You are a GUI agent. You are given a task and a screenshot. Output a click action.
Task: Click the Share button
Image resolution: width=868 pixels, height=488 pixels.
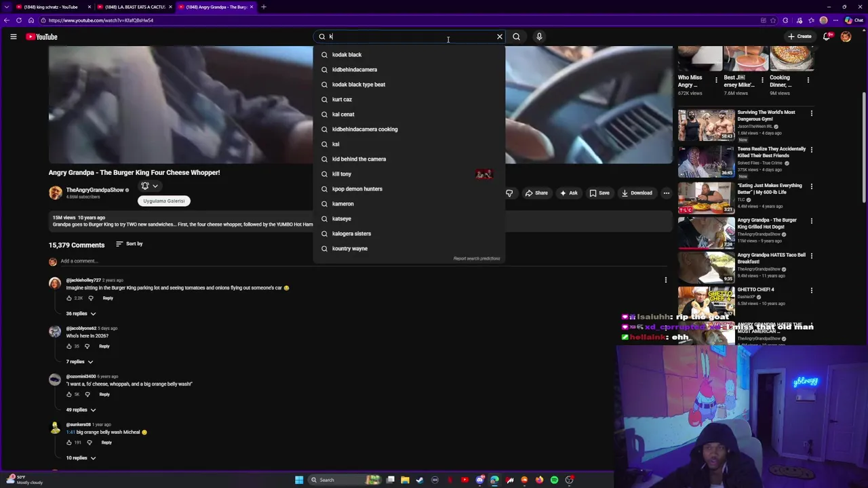pos(536,193)
